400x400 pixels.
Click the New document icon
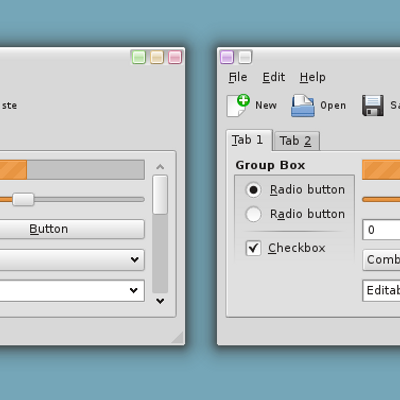[x=238, y=105]
